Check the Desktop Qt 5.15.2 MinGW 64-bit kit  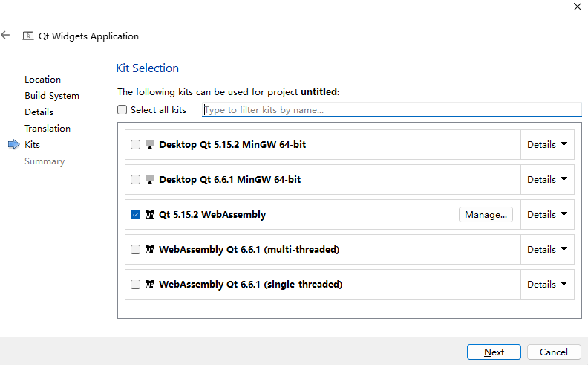point(135,144)
